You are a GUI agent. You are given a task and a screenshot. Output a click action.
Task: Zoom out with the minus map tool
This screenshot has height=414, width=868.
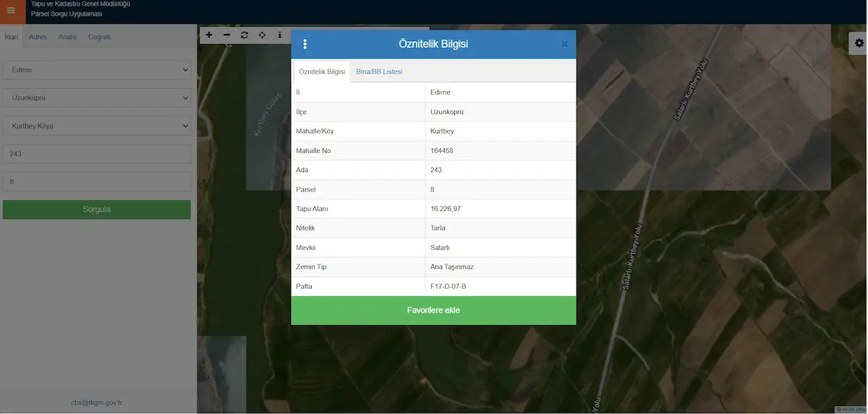(x=226, y=35)
